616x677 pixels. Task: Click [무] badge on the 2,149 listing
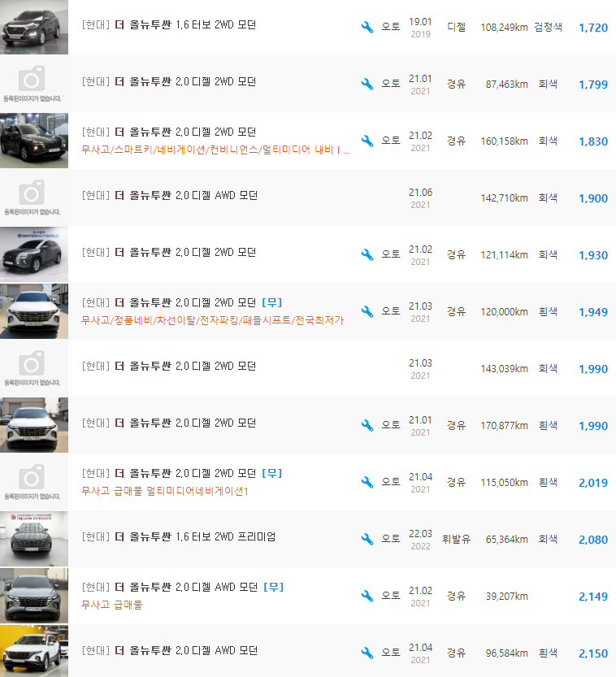pos(274,587)
